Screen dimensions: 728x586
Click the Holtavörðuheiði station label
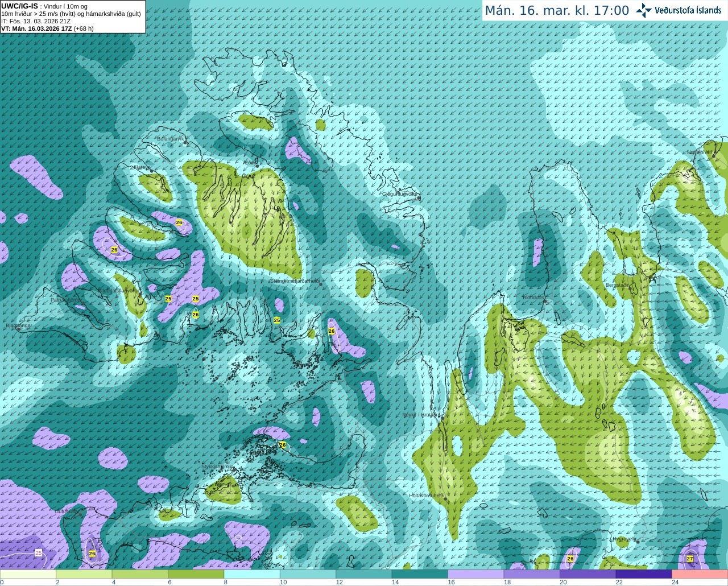(427, 496)
